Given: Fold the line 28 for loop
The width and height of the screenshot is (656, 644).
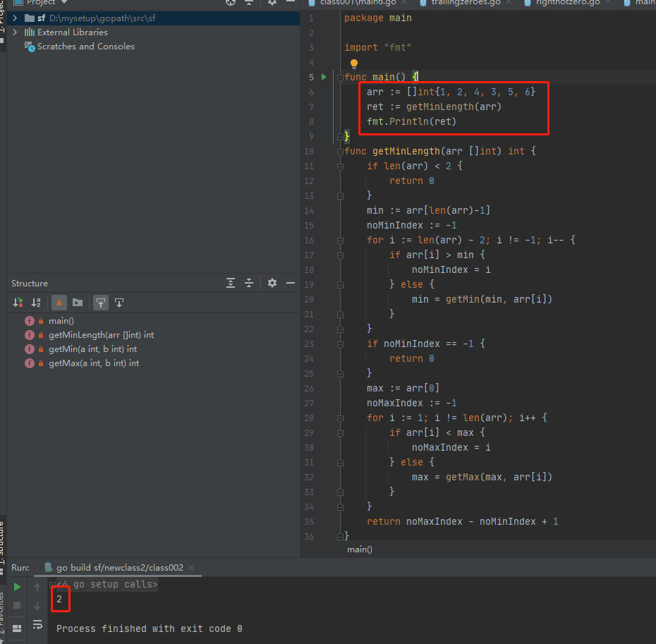Looking at the screenshot, I should point(340,418).
